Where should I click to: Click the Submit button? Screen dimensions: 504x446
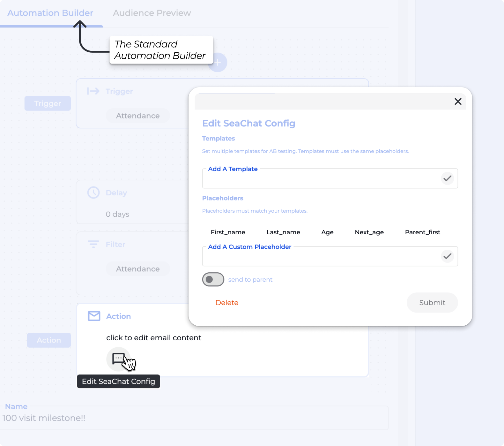click(x=432, y=303)
